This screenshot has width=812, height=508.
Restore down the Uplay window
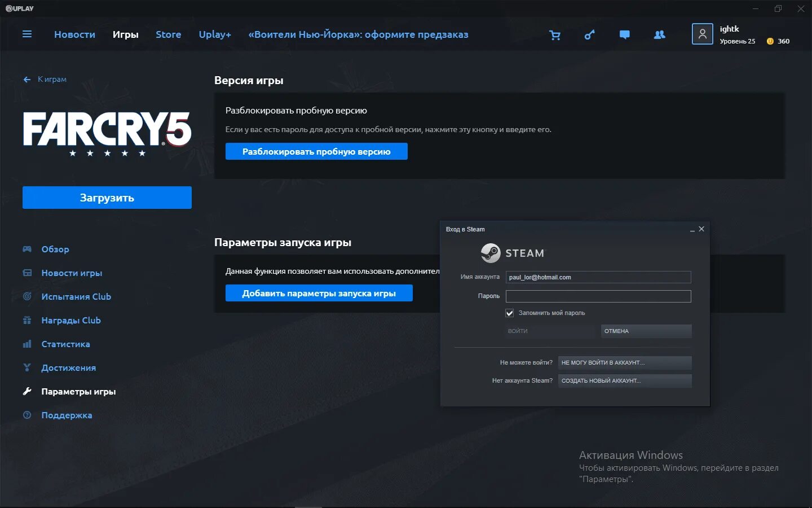(778, 8)
